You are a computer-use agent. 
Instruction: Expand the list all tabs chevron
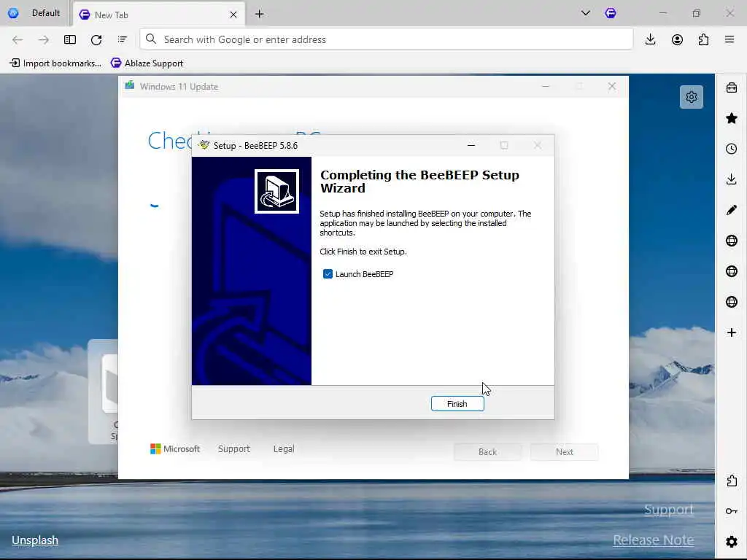coord(586,13)
